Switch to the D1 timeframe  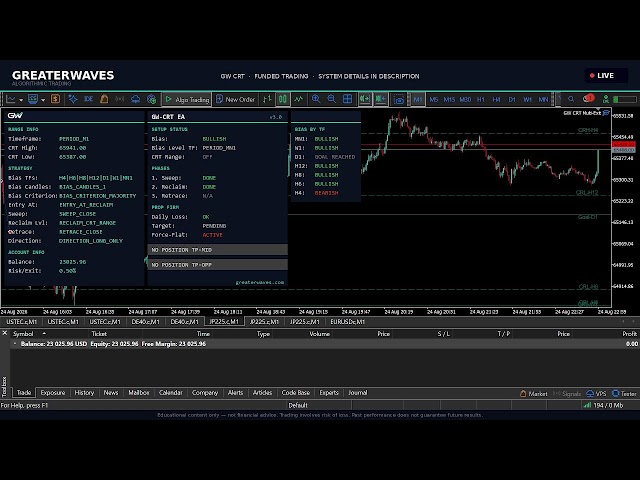[x=512, y=99]
